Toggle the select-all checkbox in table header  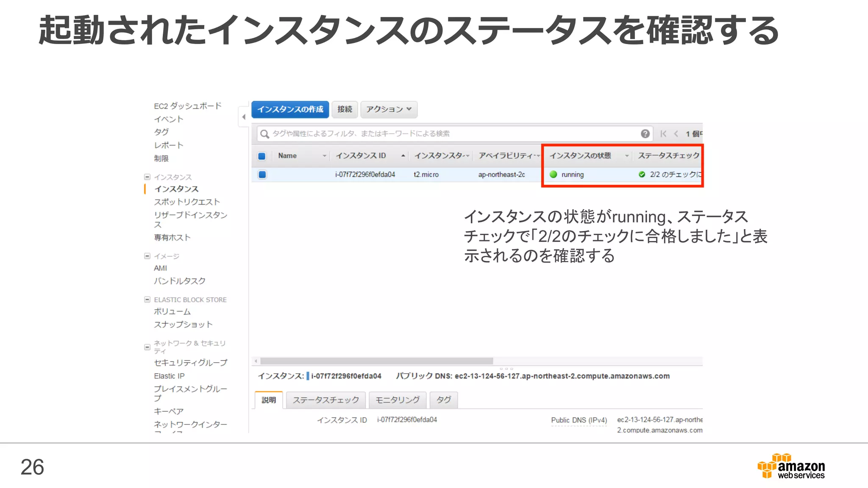(262, 156)
